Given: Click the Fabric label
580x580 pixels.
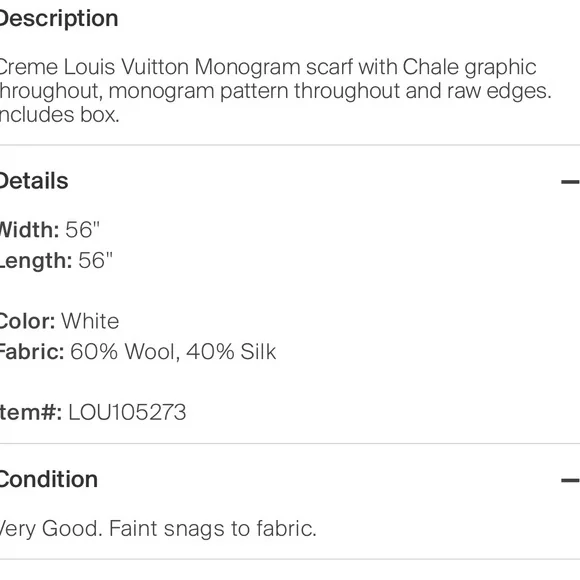Looking at the screenshot, I should coord(32,352).
